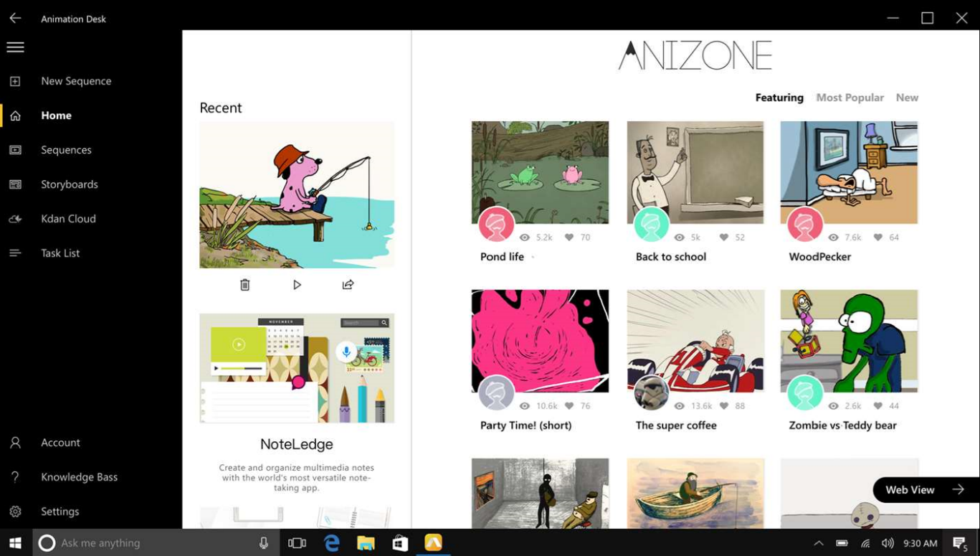The width and height of the screenshot is (980, 556).
Task: Click the volume icon in system tray
Action: pos(888,543)
